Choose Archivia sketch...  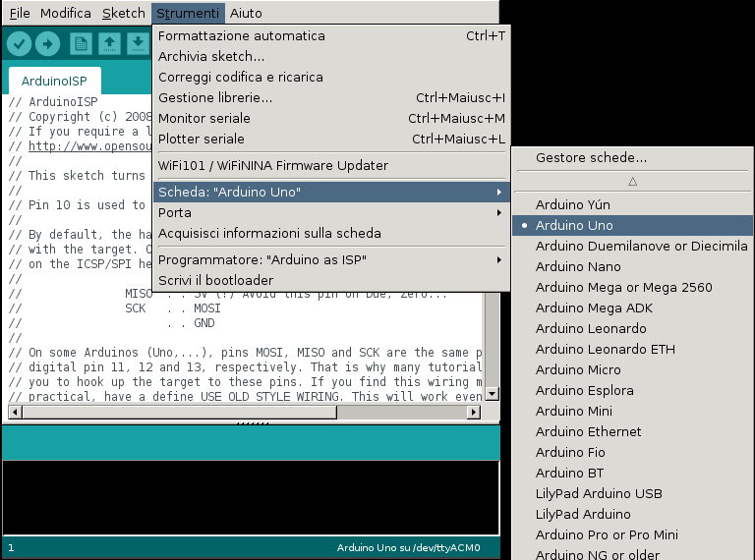(331, 57)
